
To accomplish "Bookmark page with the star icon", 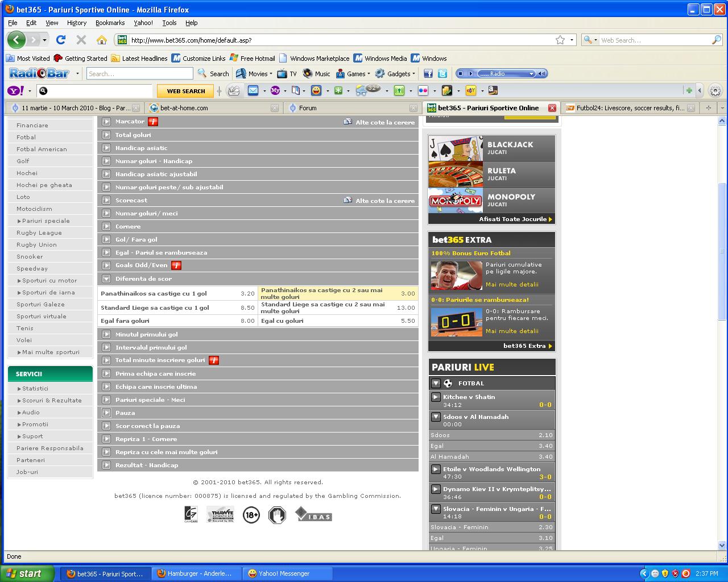I will tap(560, 40).
